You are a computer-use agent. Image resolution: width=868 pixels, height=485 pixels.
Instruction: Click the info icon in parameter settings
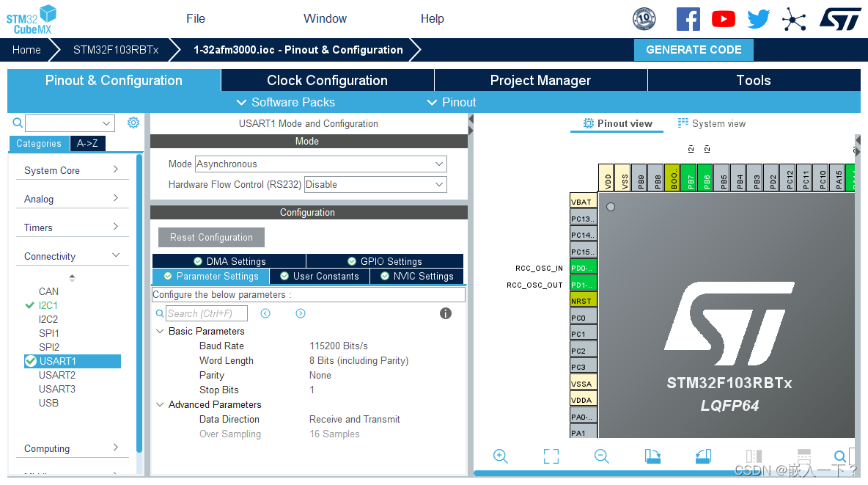(x=445, y=313)
